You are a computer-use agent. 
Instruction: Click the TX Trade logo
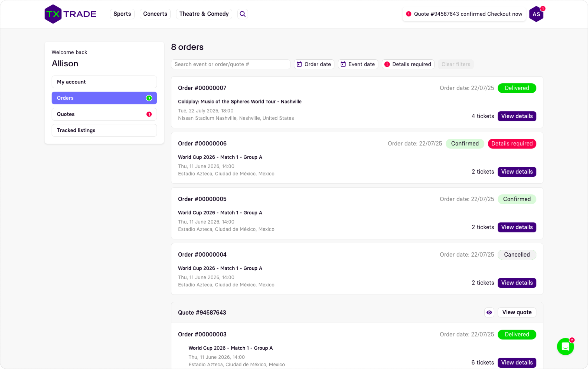pyautogui.click(x=70, y=14)
